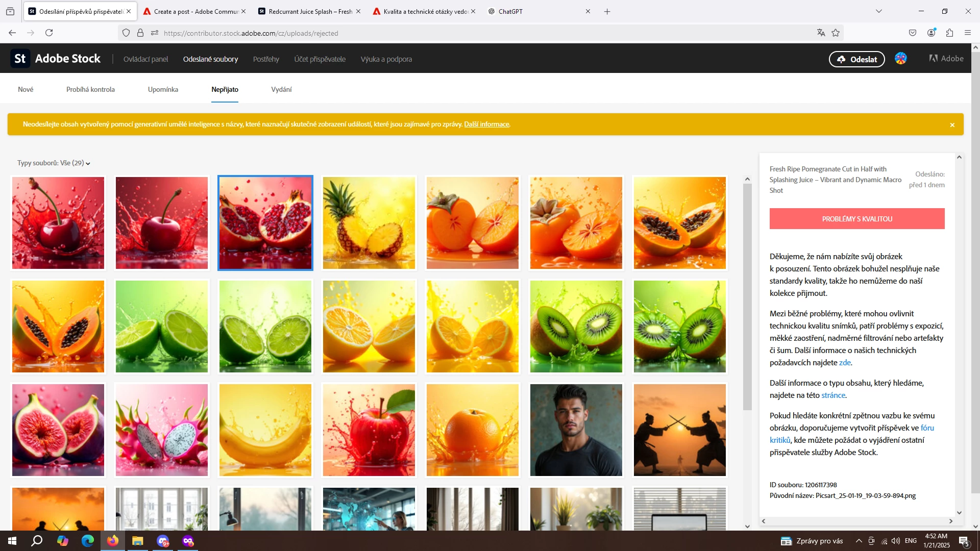Viewport: 980px width, 551px height.
Task: Open File Explorer from the taskbar
Action: [138, 541]
